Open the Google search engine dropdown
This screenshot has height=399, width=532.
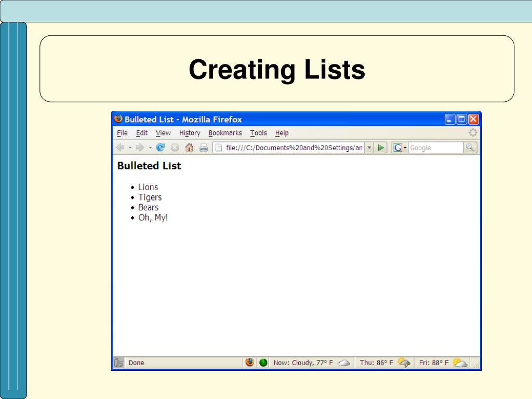coord(400,148)
